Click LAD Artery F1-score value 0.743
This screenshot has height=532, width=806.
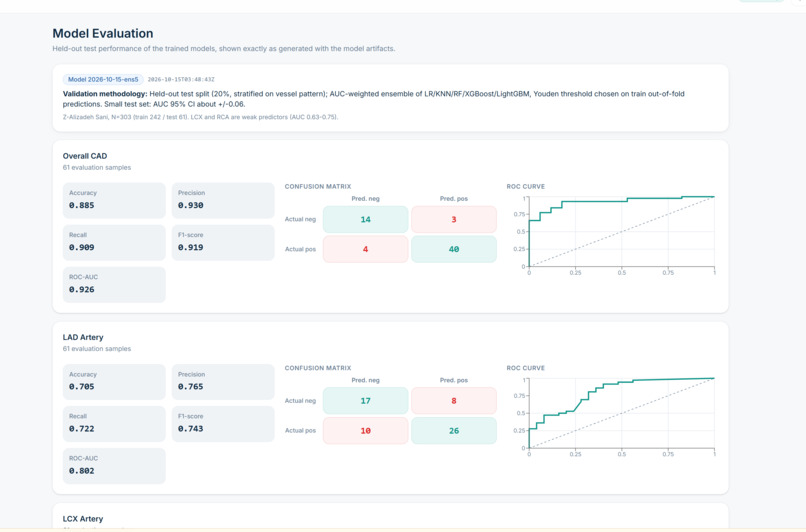[x=191, y=429]
